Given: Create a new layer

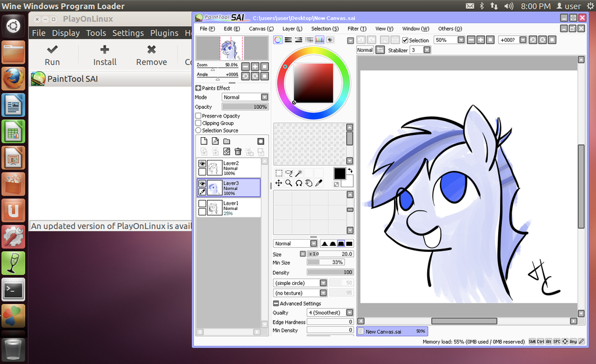Looking at the screenshot, I should [x=204, y=141].
